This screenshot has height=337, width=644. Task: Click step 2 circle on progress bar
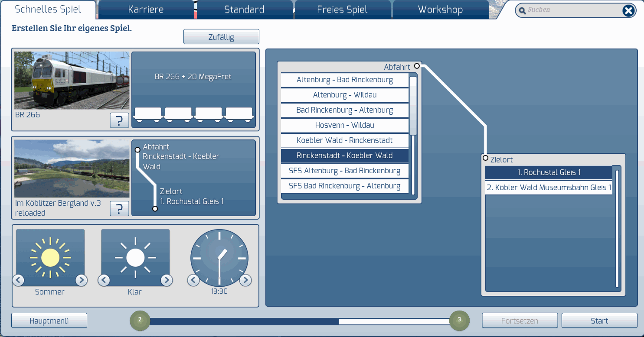pos(140,321)
